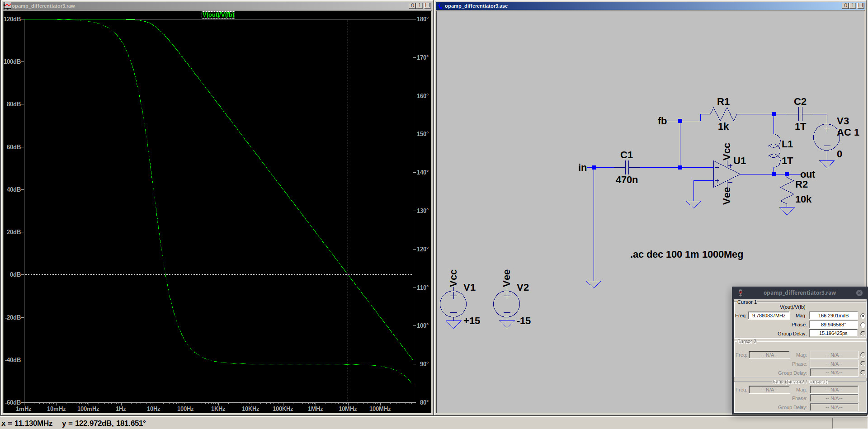
Task: Minimize the plot window with its 0 button
Action: [x=412, y=5]
